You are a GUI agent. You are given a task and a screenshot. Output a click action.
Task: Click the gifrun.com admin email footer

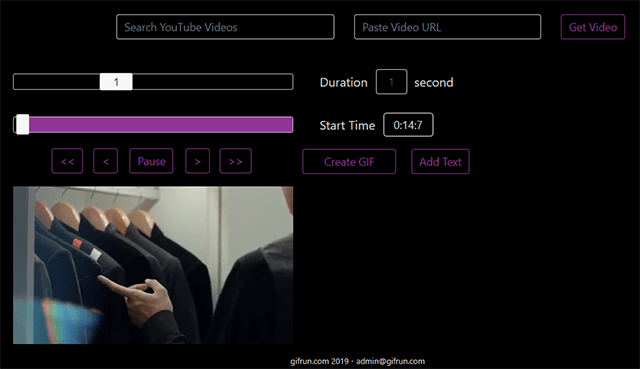point(358,361)
